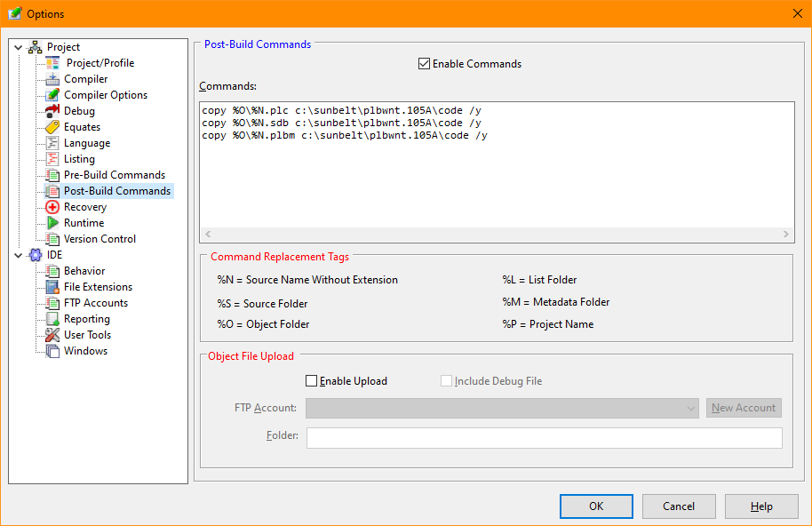Click the Compiler Options icon
Image resolution: width=812 pixels, height=526 pixels.
coord(52,95)
